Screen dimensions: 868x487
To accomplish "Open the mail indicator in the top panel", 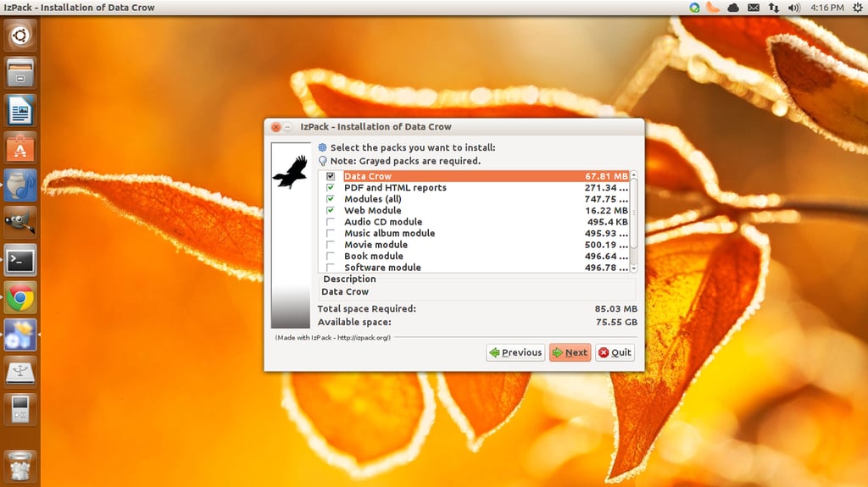I will 754,8.
